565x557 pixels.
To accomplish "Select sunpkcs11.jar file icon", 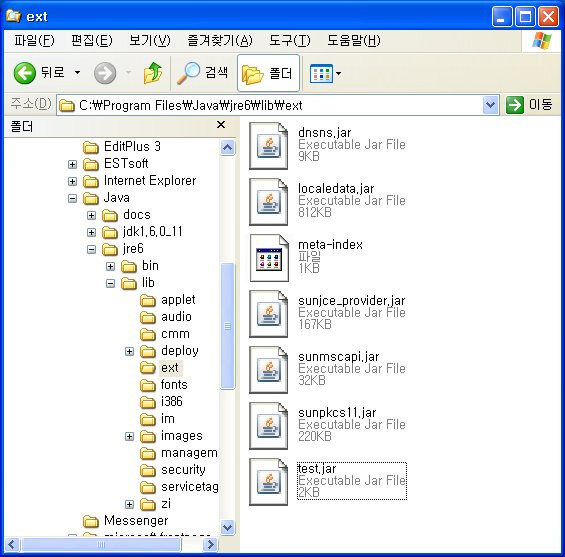I will pos(269,425).
